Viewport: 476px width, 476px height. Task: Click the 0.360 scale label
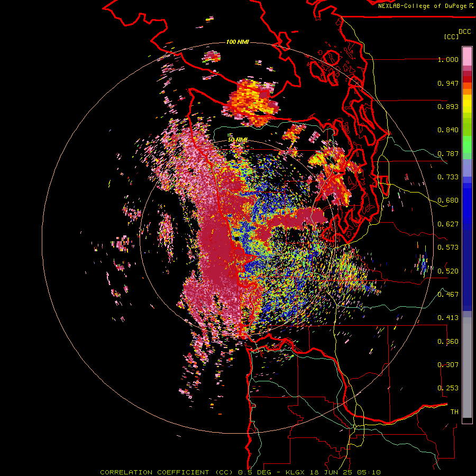click(x=448, y=341)
